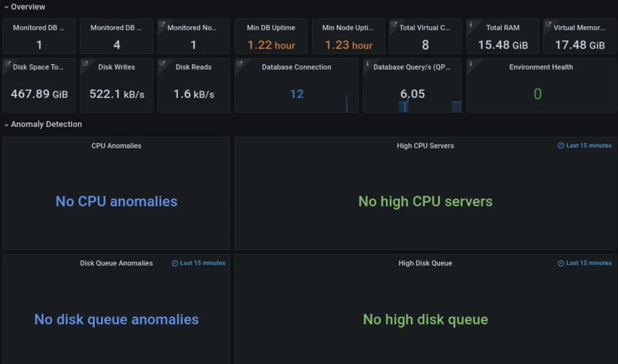Click the link icon on Disk Space To... panel
Screen dimensions: 618x364
(7, 64)
